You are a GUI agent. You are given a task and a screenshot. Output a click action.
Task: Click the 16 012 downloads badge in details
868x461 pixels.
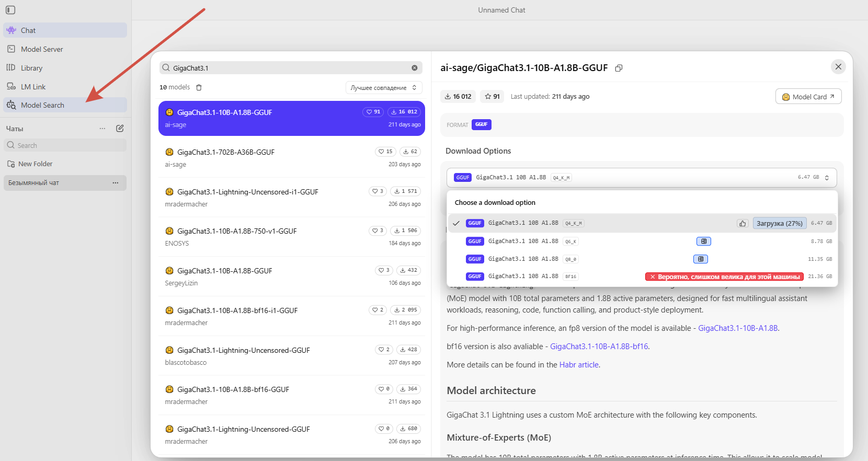click(458, 97)
